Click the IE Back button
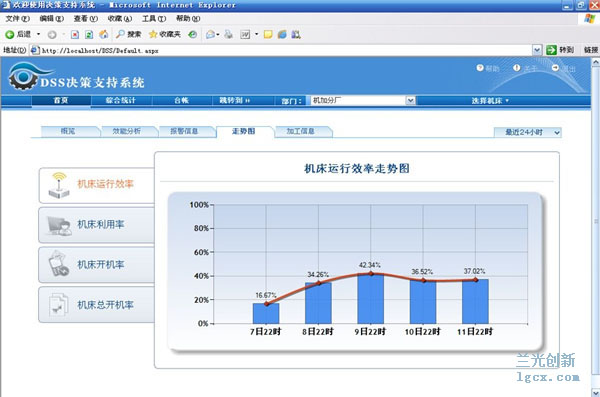The width and height of the screenshot is (600, 397). pyautogui.click(x=18, y=34)
